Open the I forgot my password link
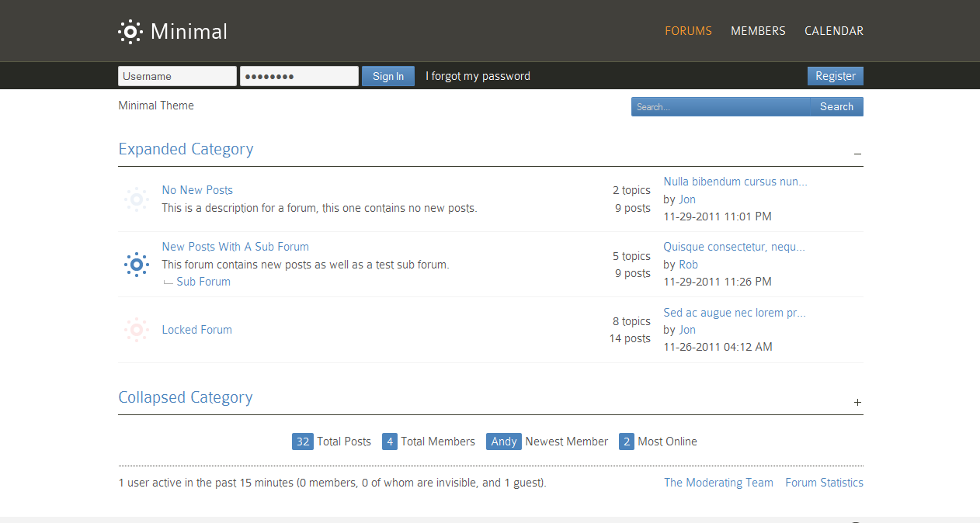 pyautogui.click(x=478, y=76)
